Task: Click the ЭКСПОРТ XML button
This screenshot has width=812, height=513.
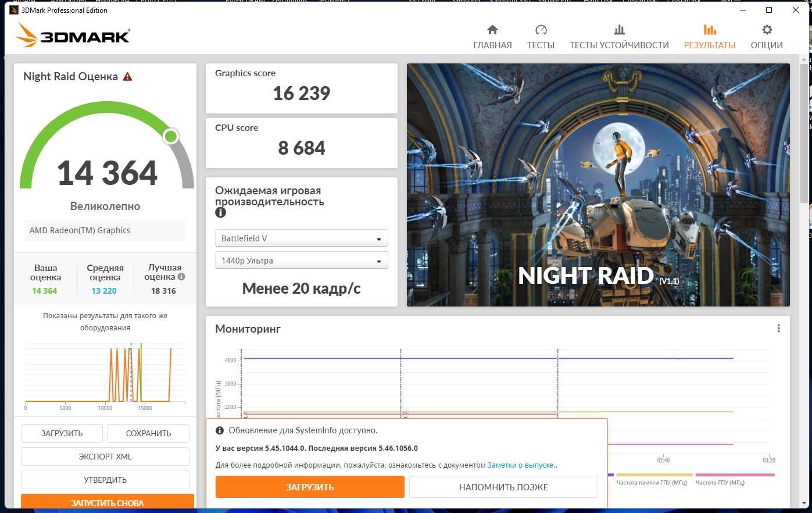Action: [x=105, y=457]
